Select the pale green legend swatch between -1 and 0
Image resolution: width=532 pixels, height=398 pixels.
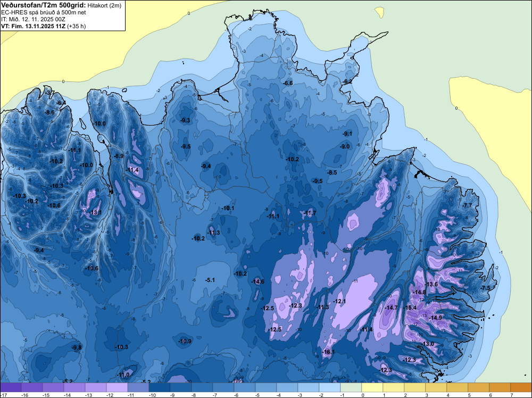click(x=351, y=387)
